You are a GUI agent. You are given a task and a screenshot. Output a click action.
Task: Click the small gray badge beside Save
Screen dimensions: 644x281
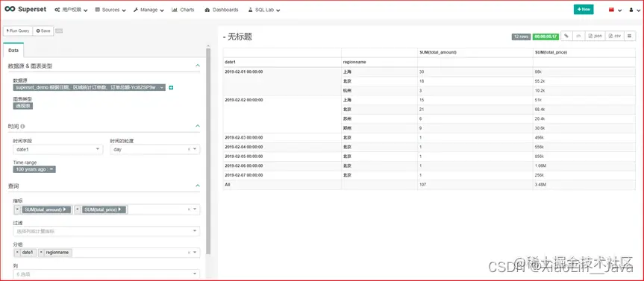coord(59,31)
